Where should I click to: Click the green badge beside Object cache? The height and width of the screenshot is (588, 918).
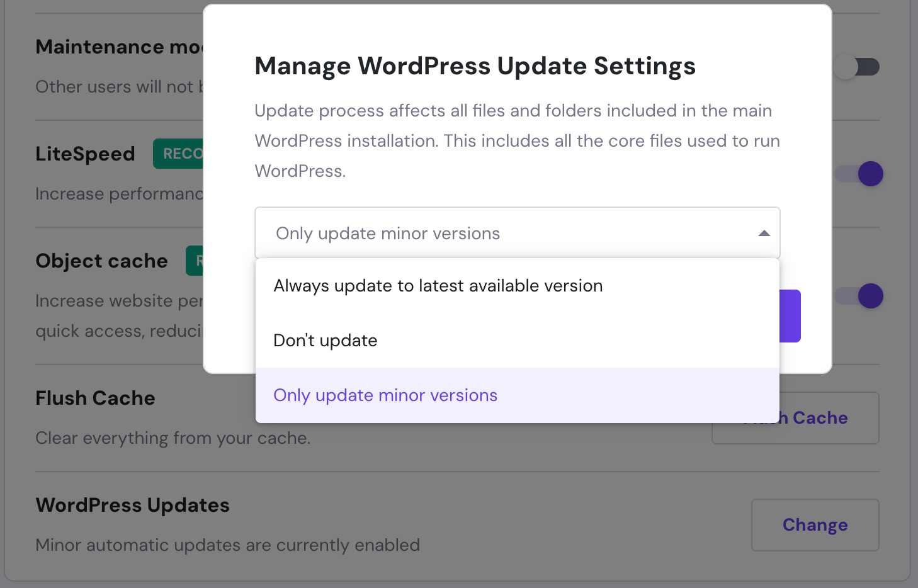point(195,261)
